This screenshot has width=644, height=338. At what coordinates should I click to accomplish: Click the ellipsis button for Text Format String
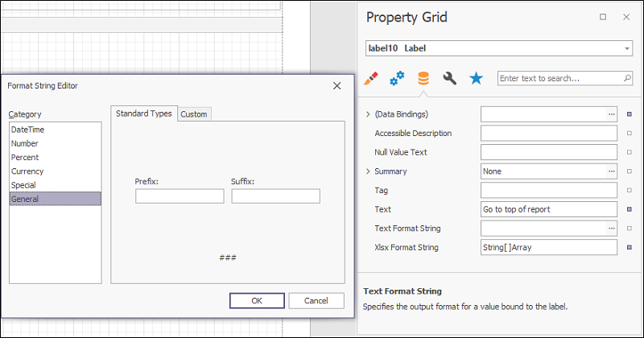coord(611,229)
